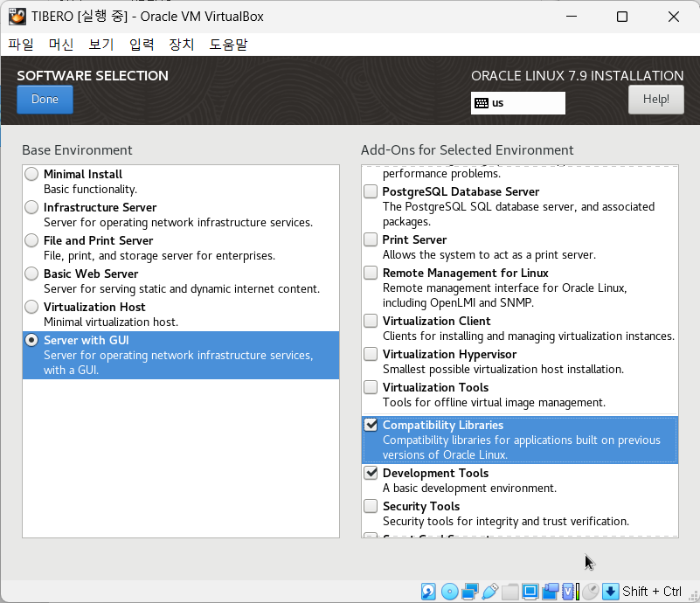
Task: Open the 보기 menu
Action: 101,45
